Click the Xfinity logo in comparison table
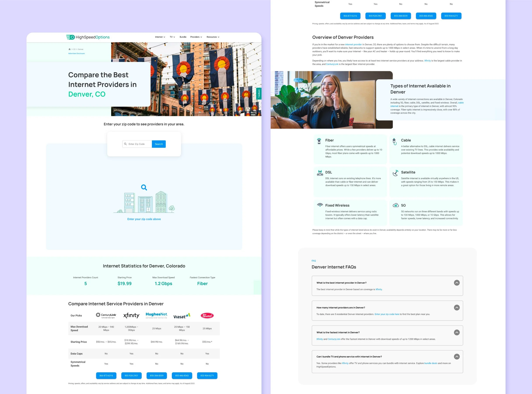 coord(131,316)
